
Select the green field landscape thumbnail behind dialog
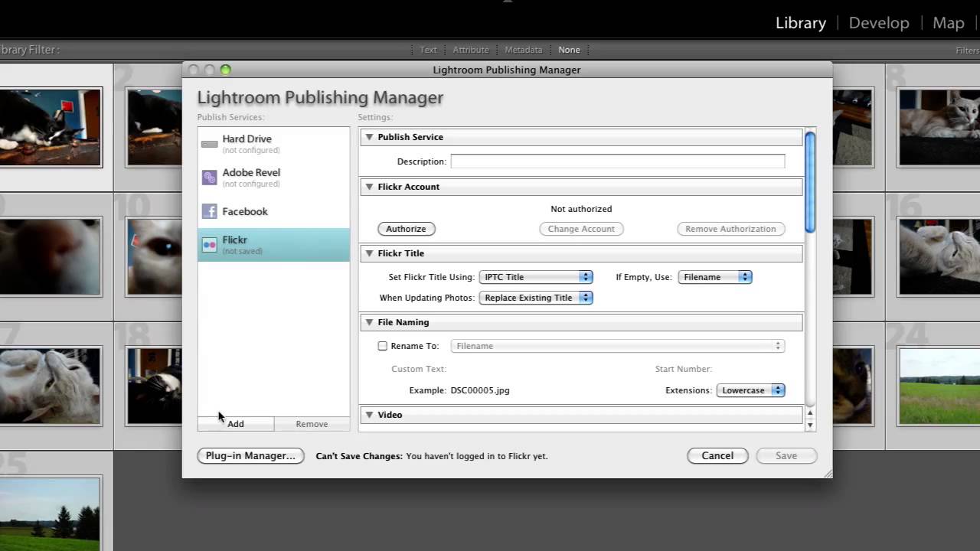click(939, 386)
